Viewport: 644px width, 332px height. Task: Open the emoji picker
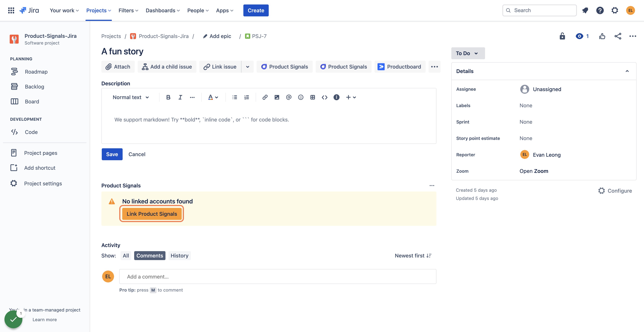(301, 97)
